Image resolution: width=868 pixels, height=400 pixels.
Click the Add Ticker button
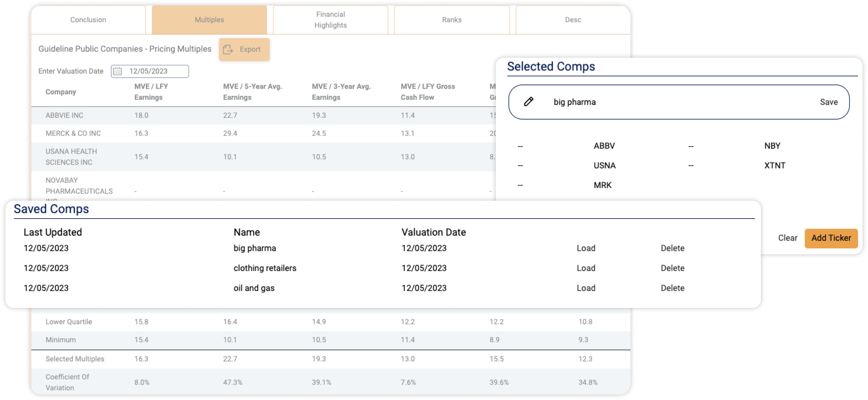831,238
